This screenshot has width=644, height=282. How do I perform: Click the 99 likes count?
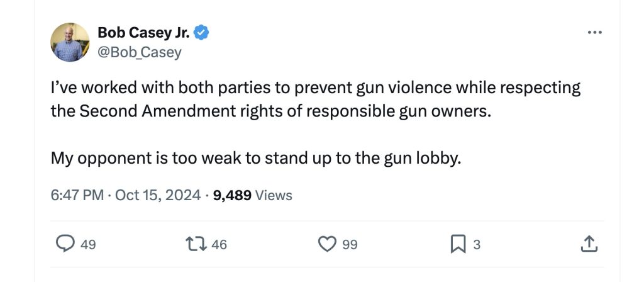(350, 244)
